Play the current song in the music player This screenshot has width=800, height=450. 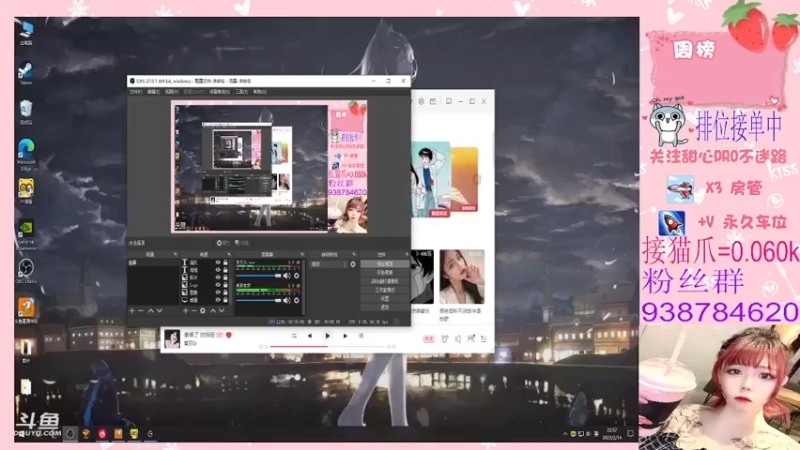pyautogui.click(x=328, y=336)
